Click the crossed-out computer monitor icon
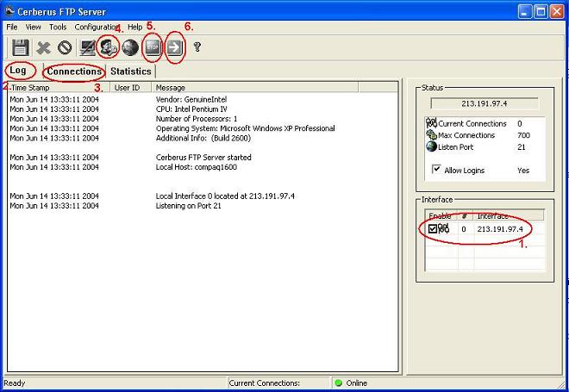Screen dimensions: 569x392 (88, 48)
